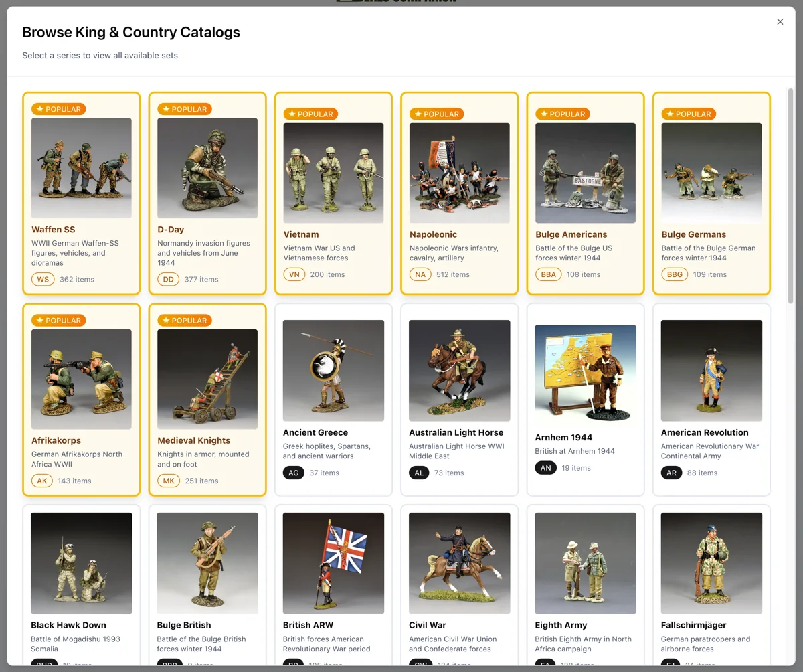This screenshot has width=803, height=672.
Task: Click the BBG code badge
Action: point(675,274)
